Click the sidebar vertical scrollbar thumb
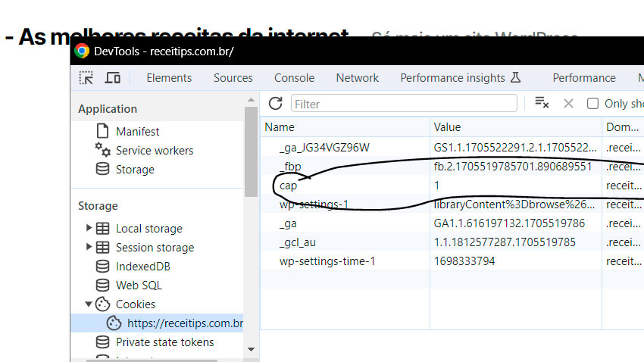This screenshot has width=644, height=362. tap(251, 152)
